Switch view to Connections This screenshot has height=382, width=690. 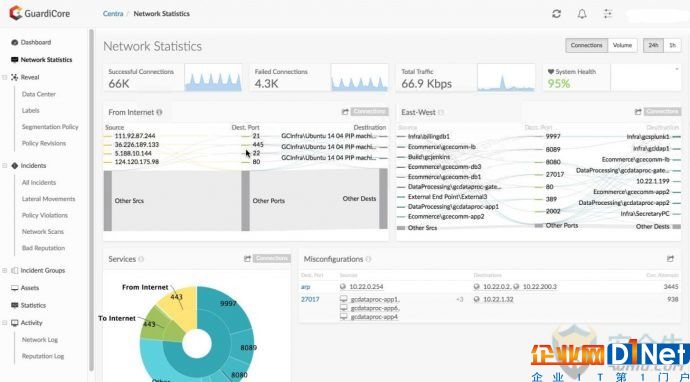586,45
